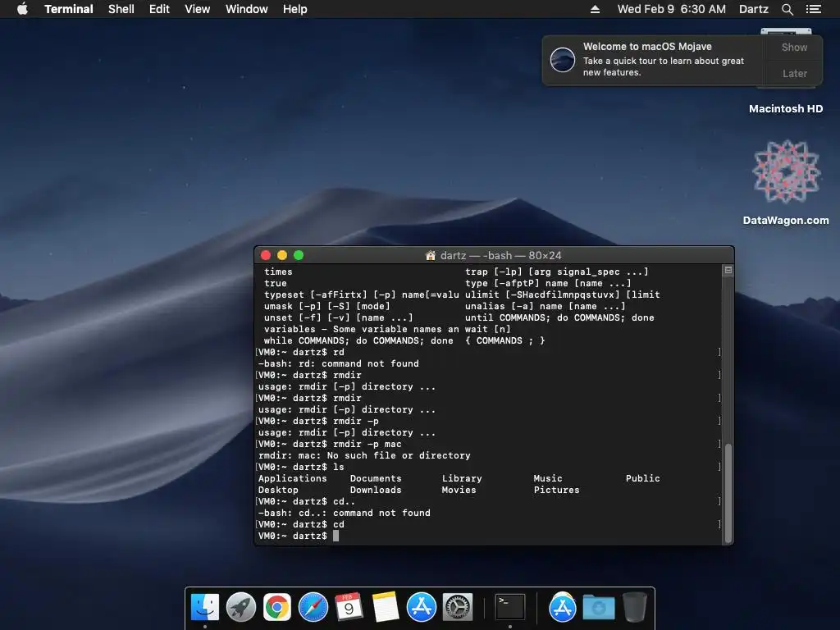Click the Movies entry in ls output

[459, 491]
